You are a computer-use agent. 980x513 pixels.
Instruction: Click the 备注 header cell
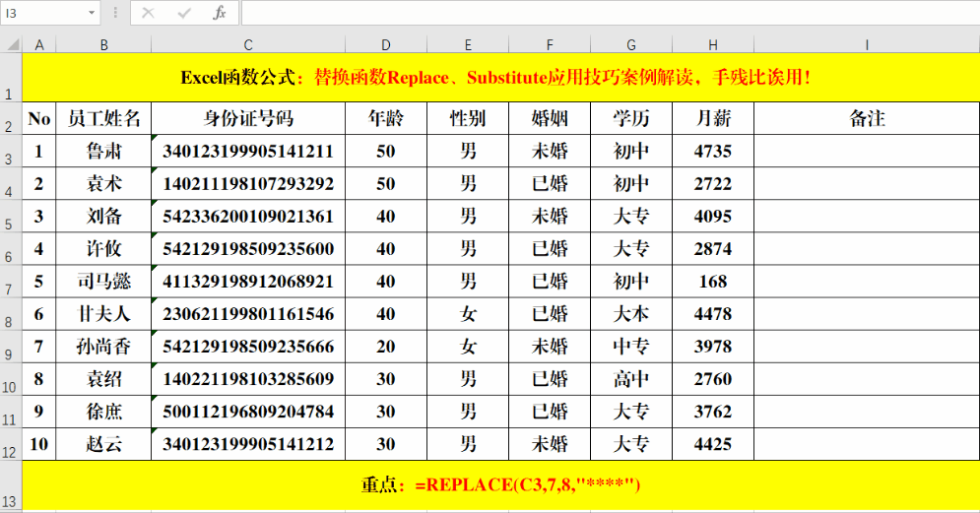(867, 119)
